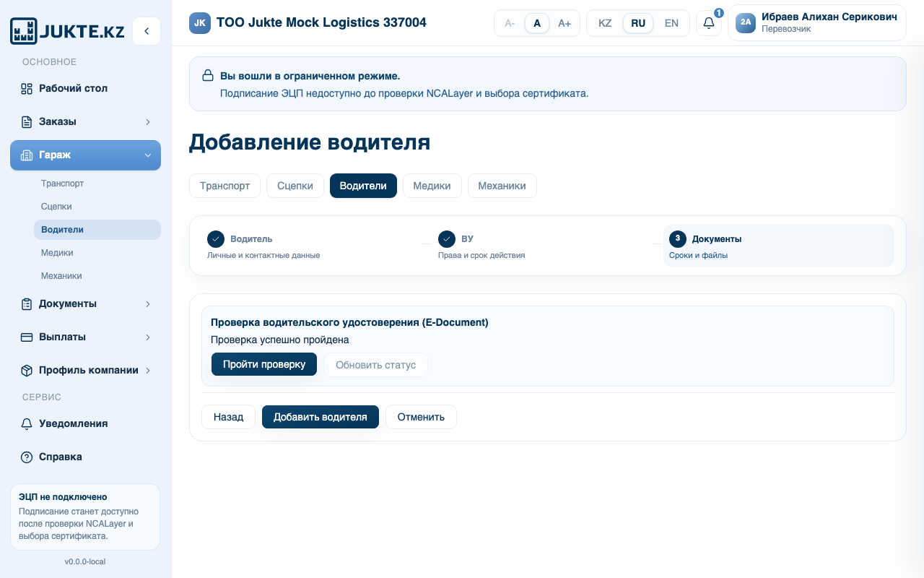924x578 pixels.
Task: Click the Рабочий стол dashboard icon
Action: (27, 89)
